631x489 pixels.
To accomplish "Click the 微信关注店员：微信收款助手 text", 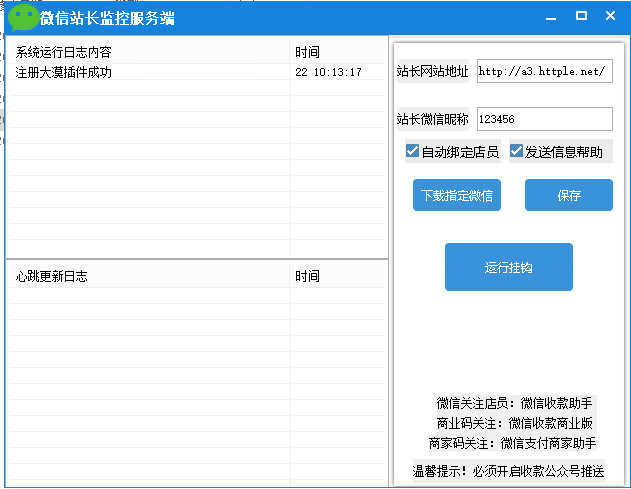I will (514, 403).
